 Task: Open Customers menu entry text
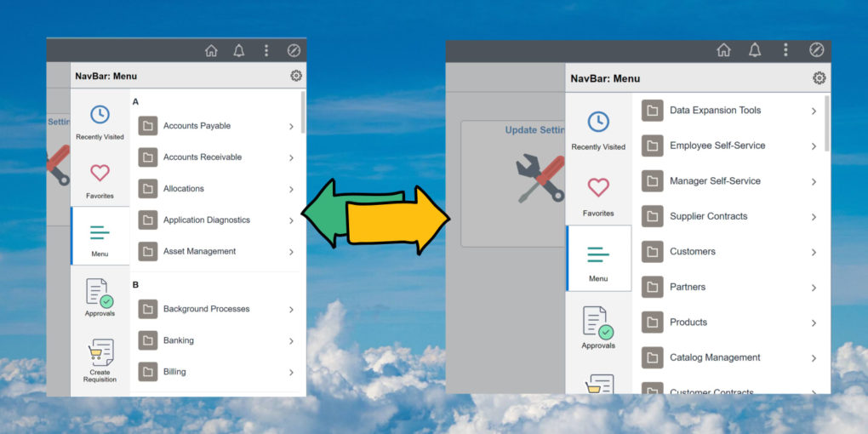click(693, 251)
